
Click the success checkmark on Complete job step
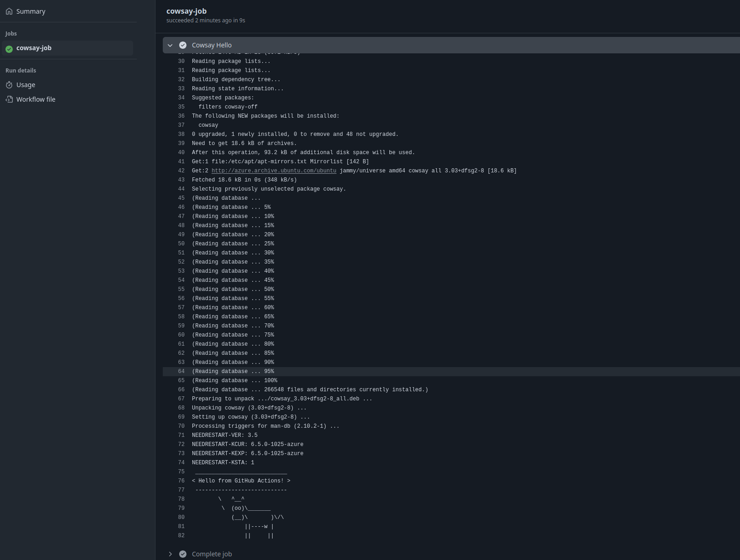pyautogui.click(x=182, y=554)
